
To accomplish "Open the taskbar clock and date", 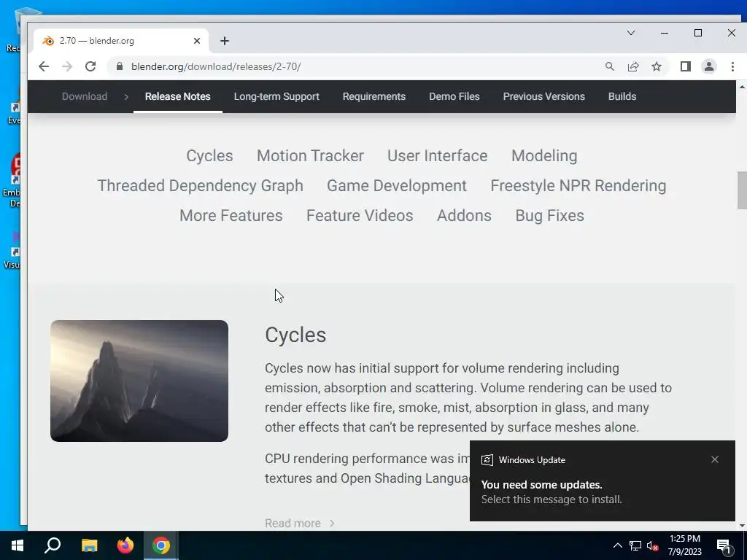I will pos(684,545).
